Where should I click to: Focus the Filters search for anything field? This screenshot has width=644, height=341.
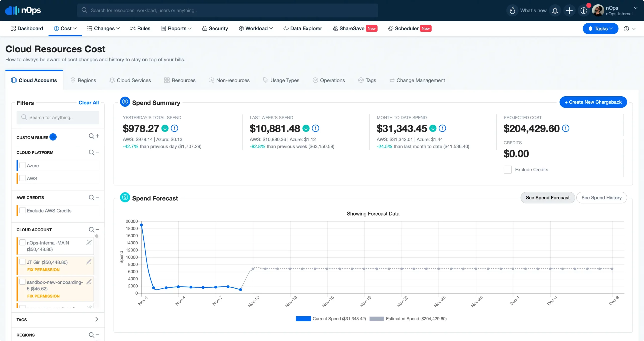click(58, 117)
